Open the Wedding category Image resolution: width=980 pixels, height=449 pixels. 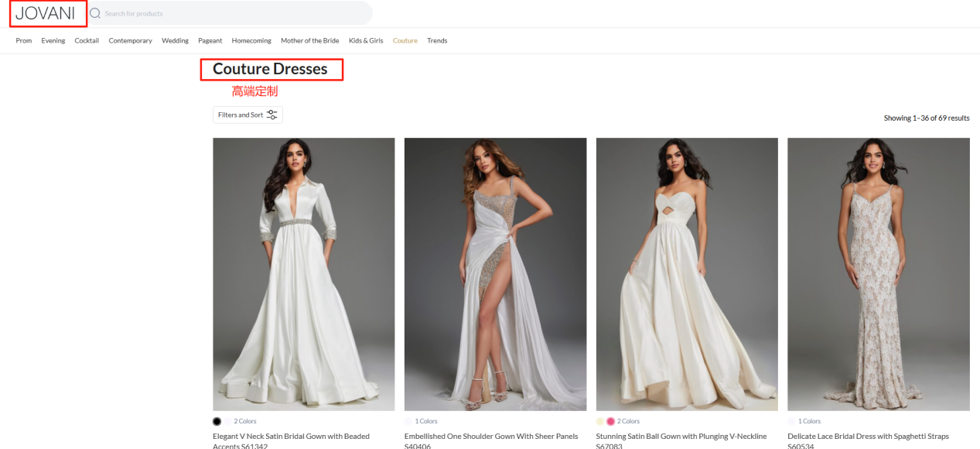(x=175, y=40)
